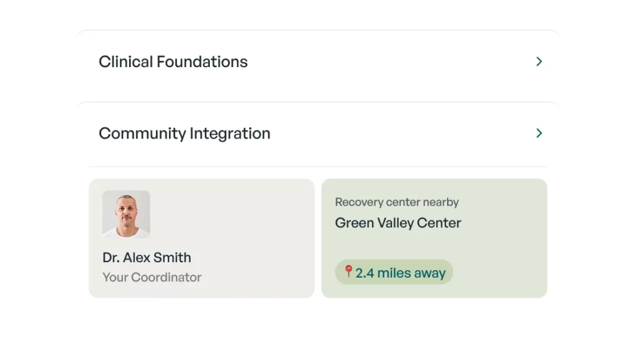This screenshot has width=636, height=364.
Task: Click the Community Integration accordion row
Action: [318, 134]
